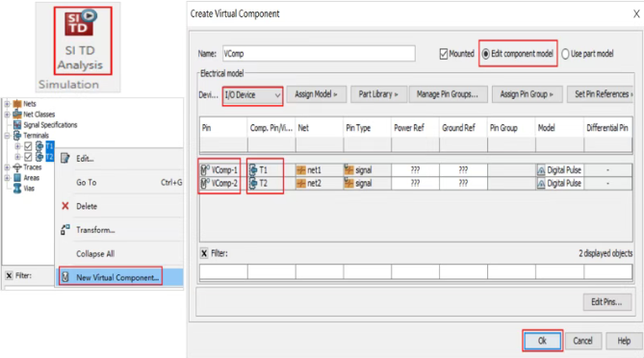Click the Cancel button
The width and height of the screenshot is (644, 358).
582,341
